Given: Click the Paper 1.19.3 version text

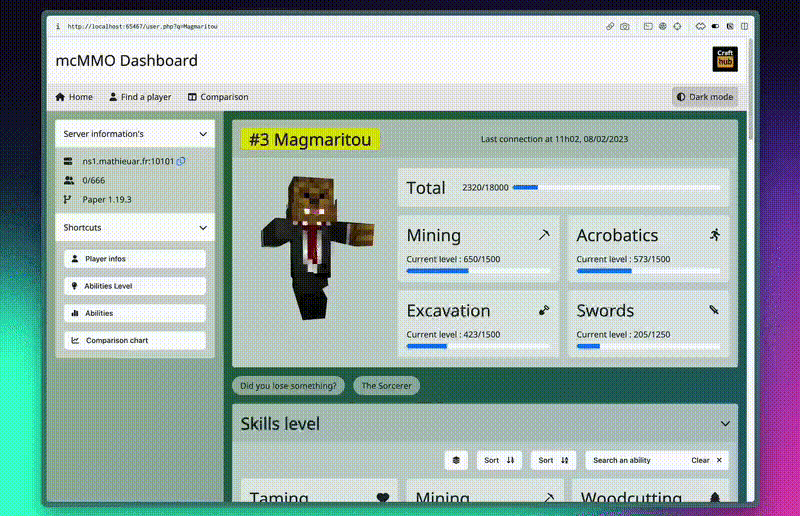Looking at the screenshot, I should 107,199.
